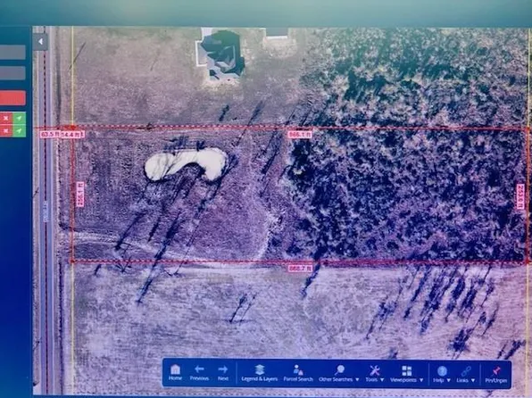The image size is (532, 398).
Task: Open the Help dropdown menu
Action: [x=442, y=374]
